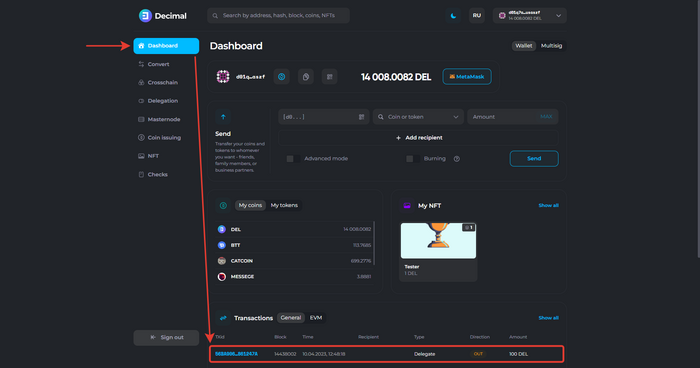The width and height of the screenshot is (700, 368).
Task: Open transaction 568A996 hash link
Action: pyautogui.click(x=236, y=354)
